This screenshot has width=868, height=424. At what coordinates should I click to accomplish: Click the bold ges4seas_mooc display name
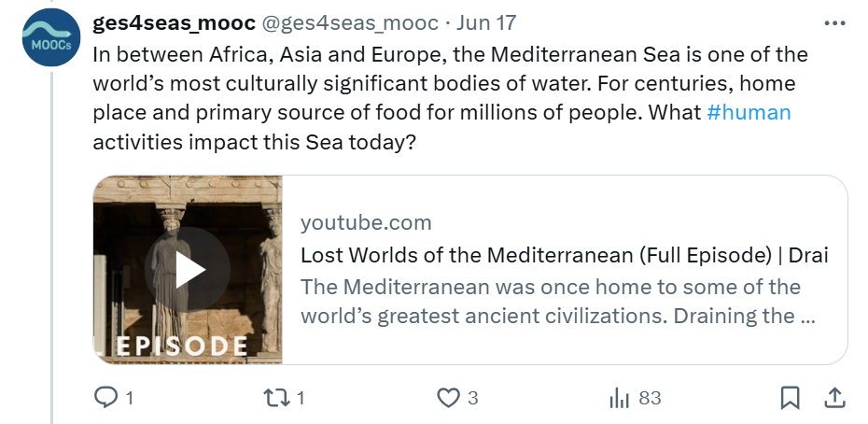[x=174, y=21]
